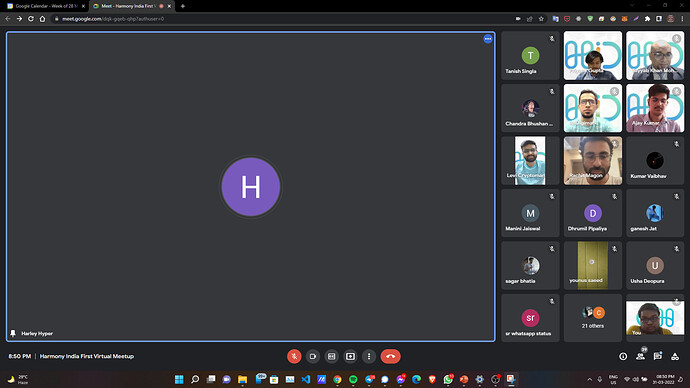Show hidden system tray icons

pos(590,380)
